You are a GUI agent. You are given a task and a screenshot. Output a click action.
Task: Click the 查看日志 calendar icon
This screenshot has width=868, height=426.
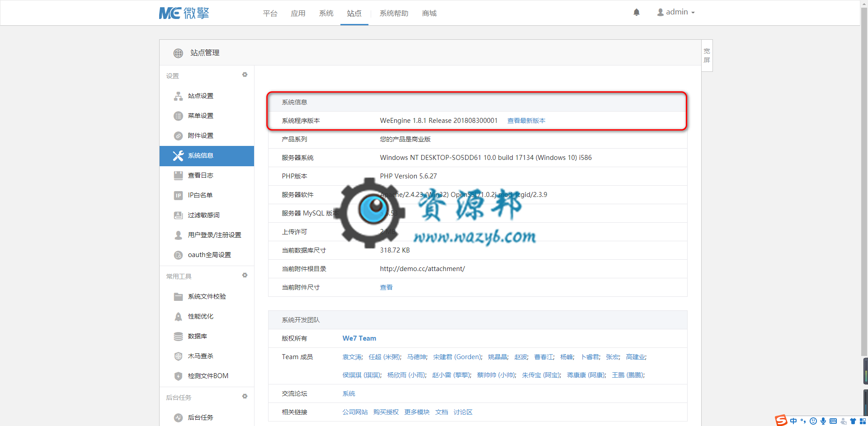pyautogui.click(x=179, y=176)
